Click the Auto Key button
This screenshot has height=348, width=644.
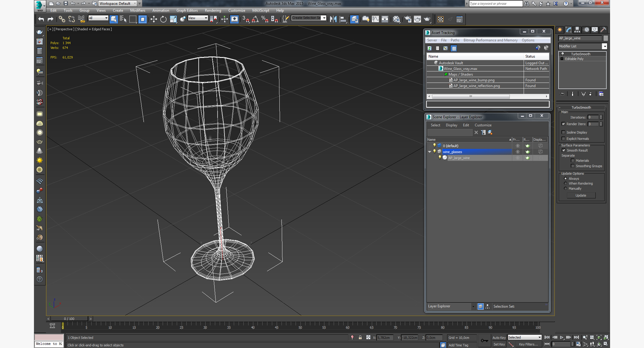point(499,338)
